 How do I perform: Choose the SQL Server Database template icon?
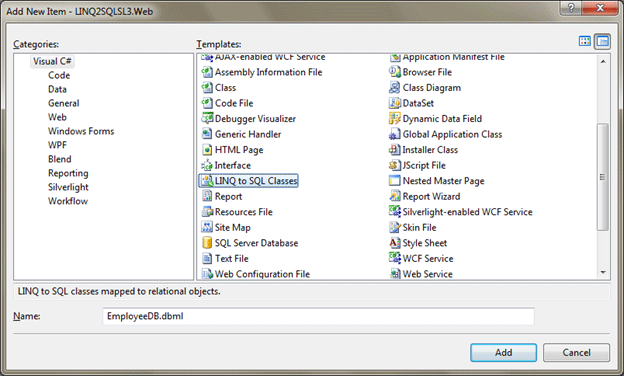tap(207, 243)
